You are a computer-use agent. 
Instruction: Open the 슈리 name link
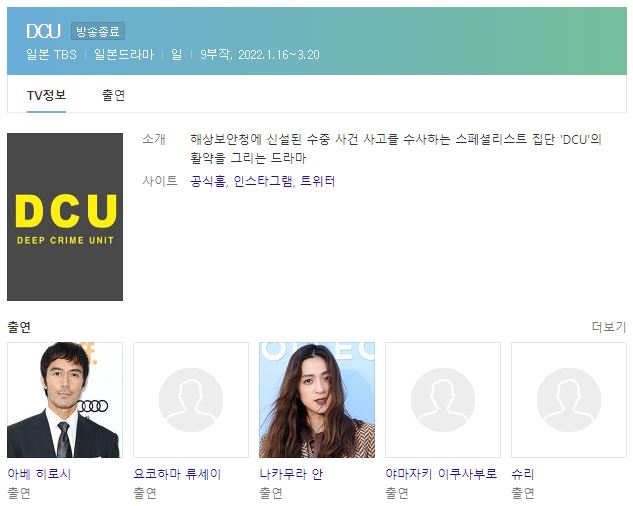click(x=523, y=473)
